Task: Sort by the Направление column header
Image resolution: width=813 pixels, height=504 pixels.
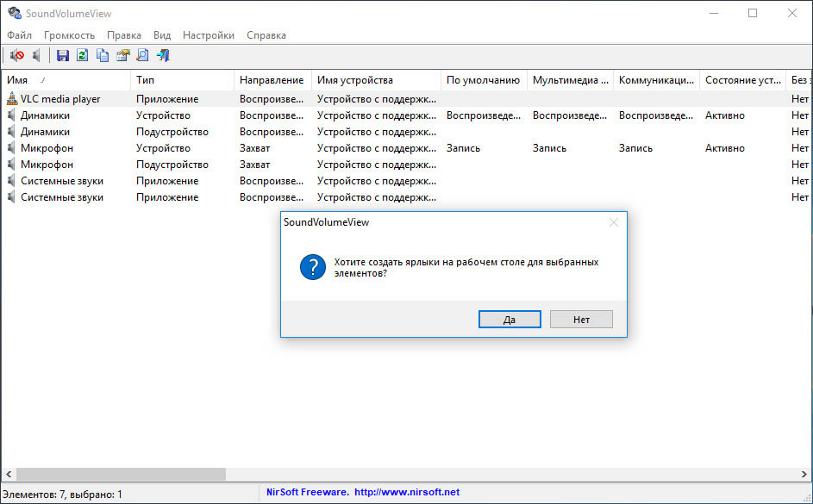Action: 272,80
